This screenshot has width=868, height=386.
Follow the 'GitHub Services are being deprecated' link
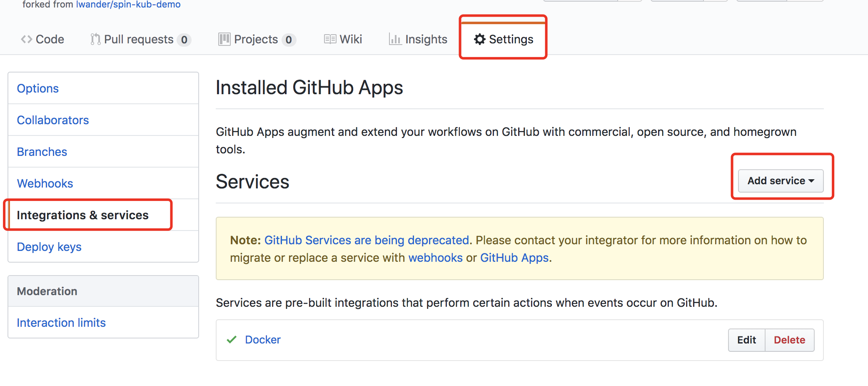tap(367, 241)
